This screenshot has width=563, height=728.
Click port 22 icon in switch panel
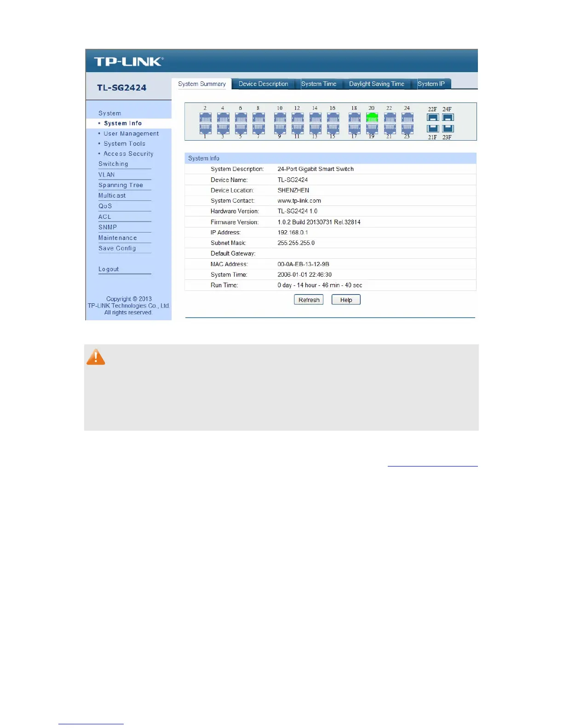(x=390, y=118)
